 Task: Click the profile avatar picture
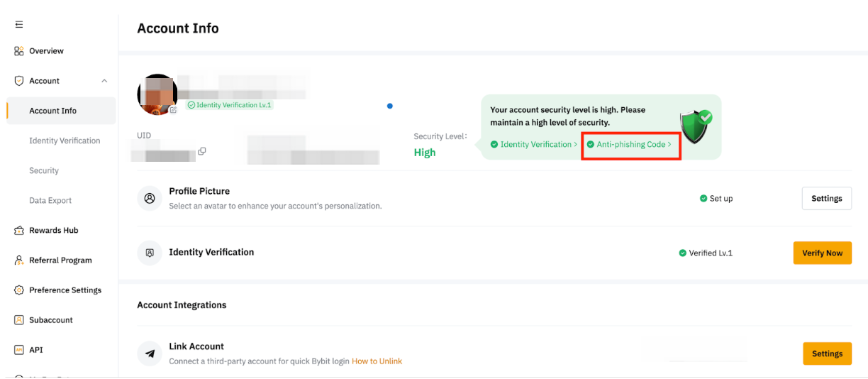click(156, 93)
